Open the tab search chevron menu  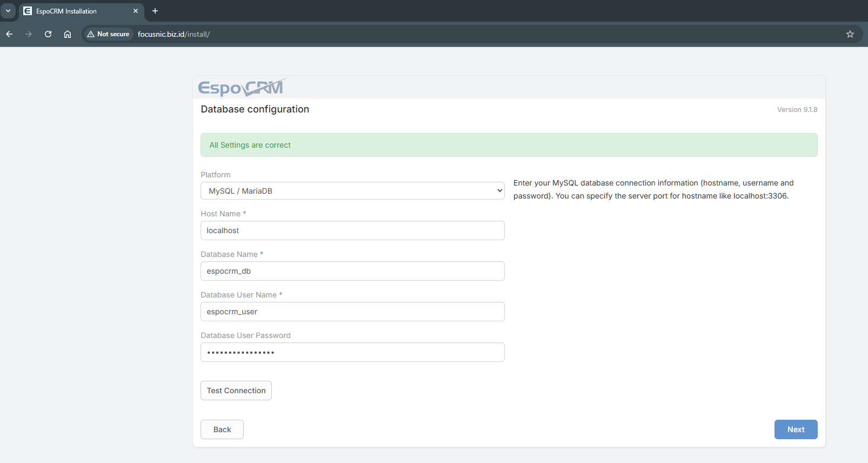click(8, 11)
